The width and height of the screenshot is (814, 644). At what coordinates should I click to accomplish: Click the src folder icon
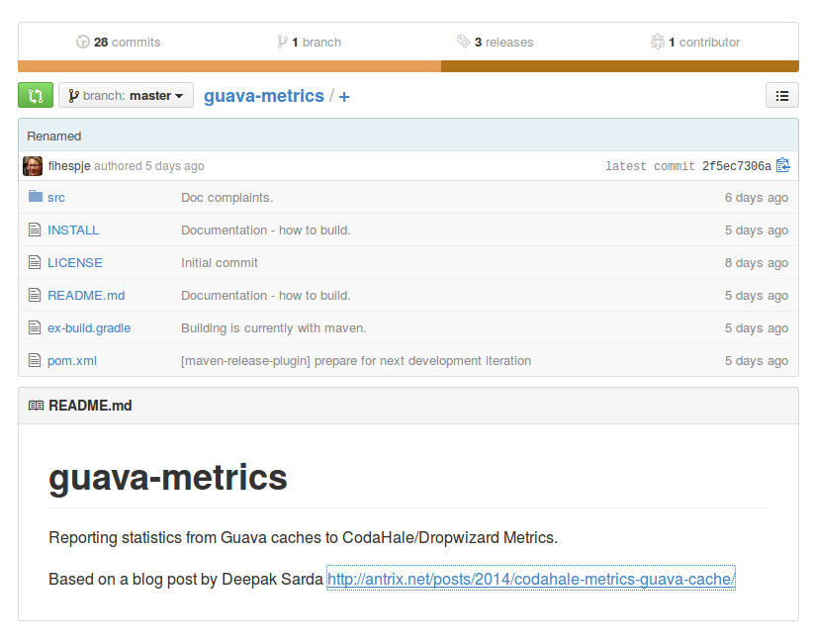click(36, 196)
